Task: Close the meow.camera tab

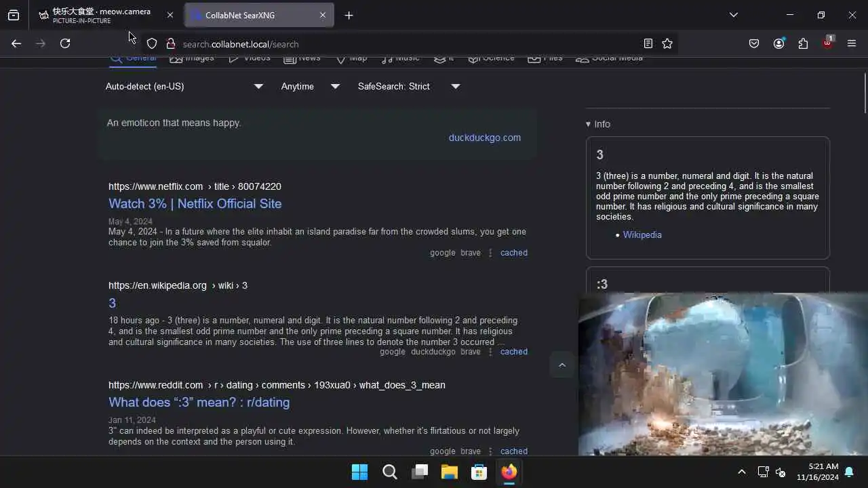Action: (170, 15)
